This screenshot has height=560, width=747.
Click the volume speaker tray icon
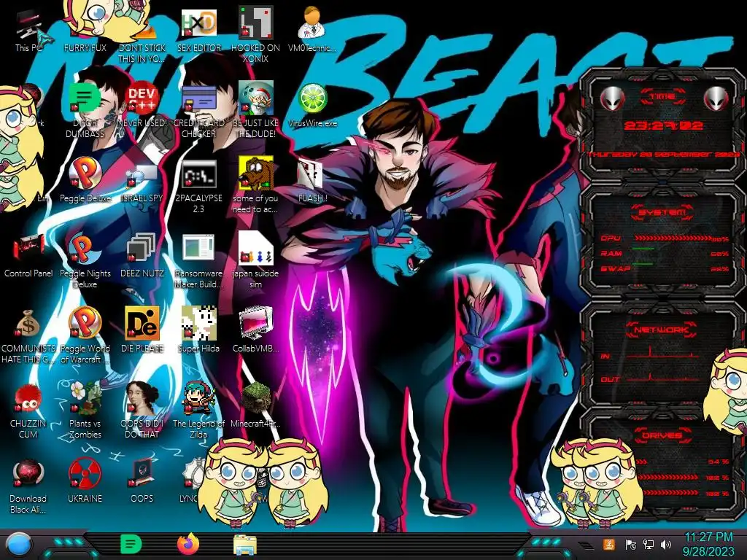point(666,544)
